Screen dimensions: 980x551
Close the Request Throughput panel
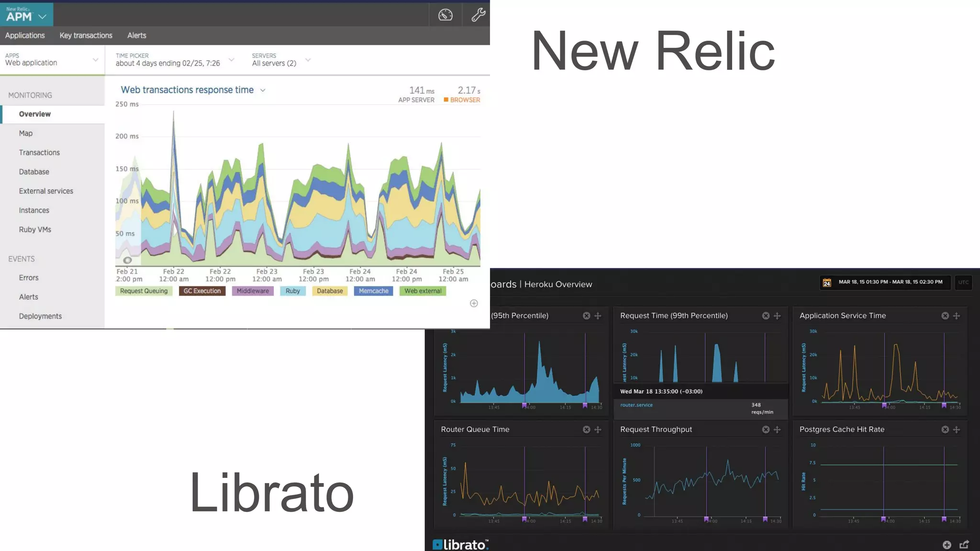766,430
